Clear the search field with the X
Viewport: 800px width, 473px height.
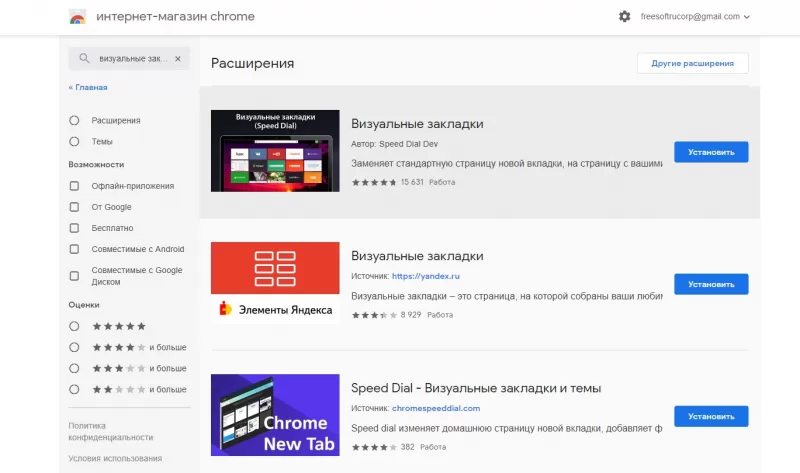178,59
